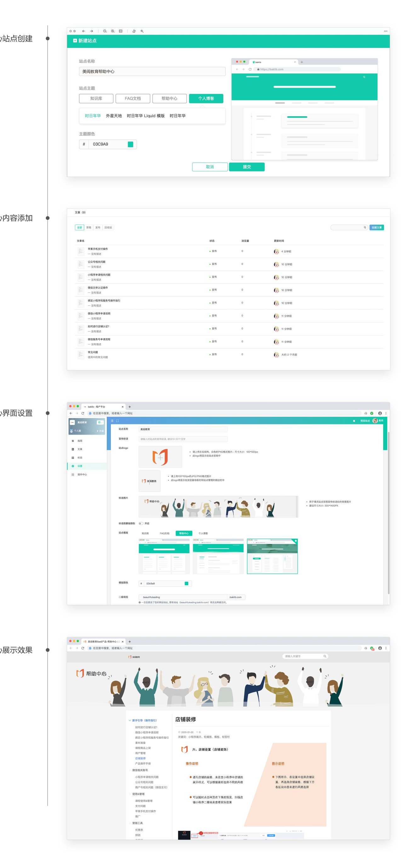Click the green theme color swatch 03C9A9
Image resolution: width=412 pixels, height=868 pixels.
point(130,144)
